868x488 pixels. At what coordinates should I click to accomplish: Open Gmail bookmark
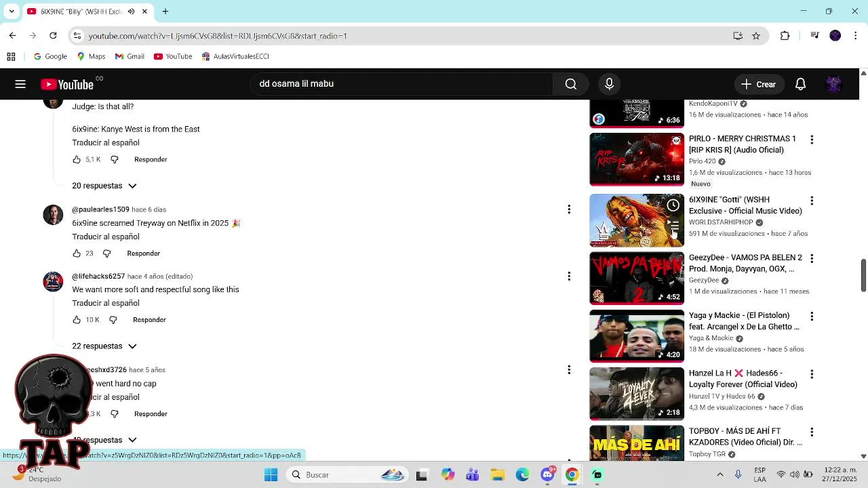[x=130, y=57]
